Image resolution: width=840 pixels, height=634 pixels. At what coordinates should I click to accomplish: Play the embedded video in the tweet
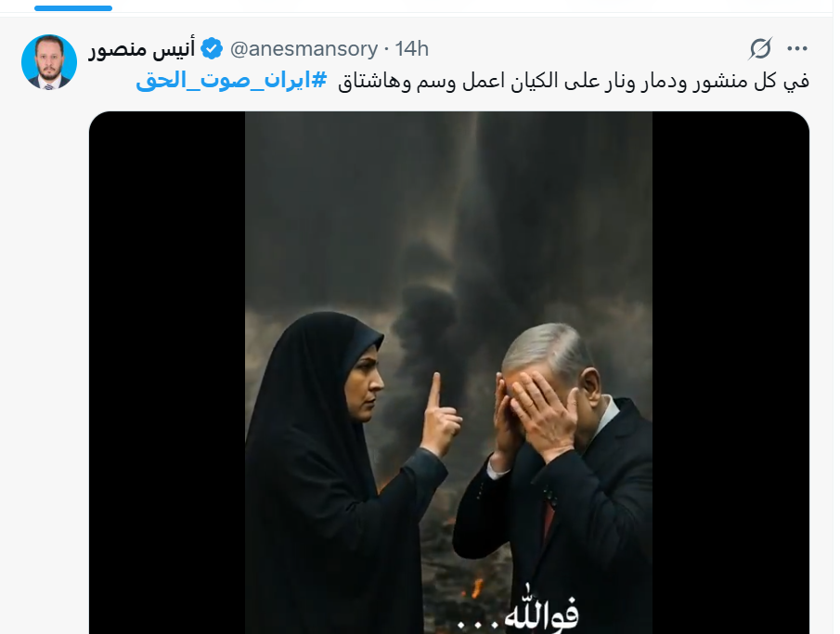449,372
